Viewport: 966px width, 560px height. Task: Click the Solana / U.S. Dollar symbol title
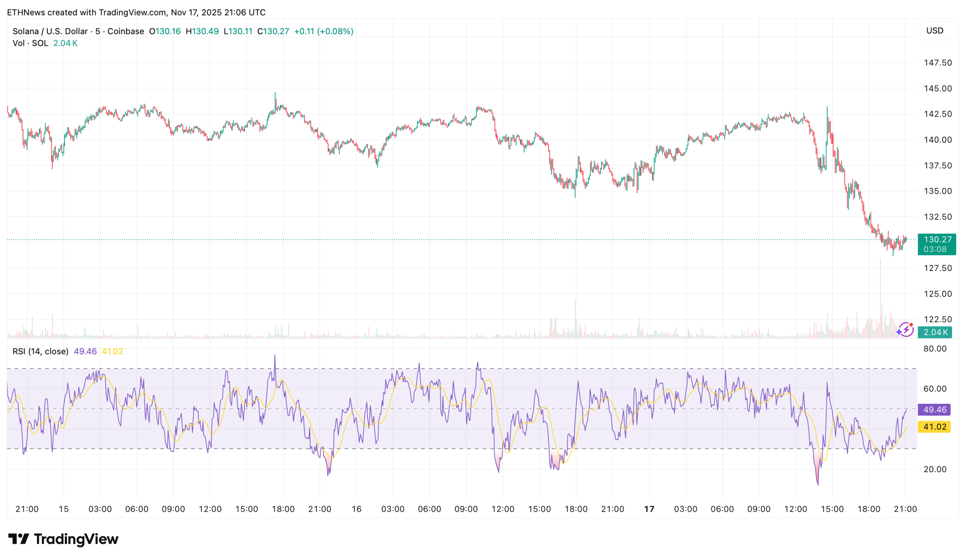click(x=50, y=31)
